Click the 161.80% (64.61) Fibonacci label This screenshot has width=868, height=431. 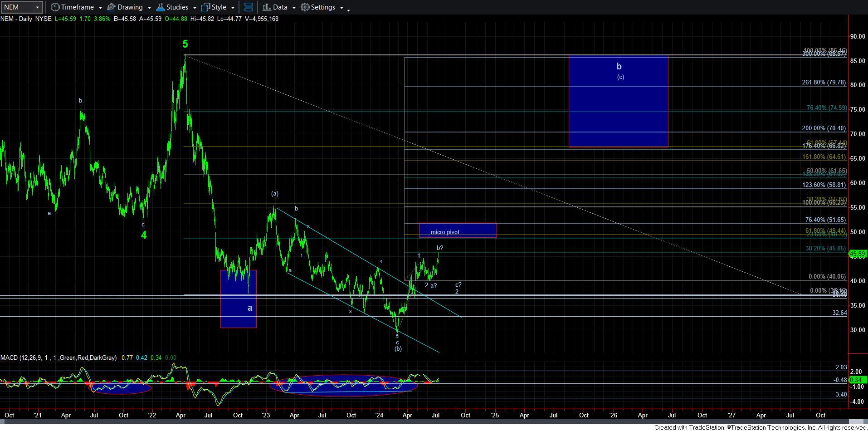pyautogui.click(x=824, y=157)
